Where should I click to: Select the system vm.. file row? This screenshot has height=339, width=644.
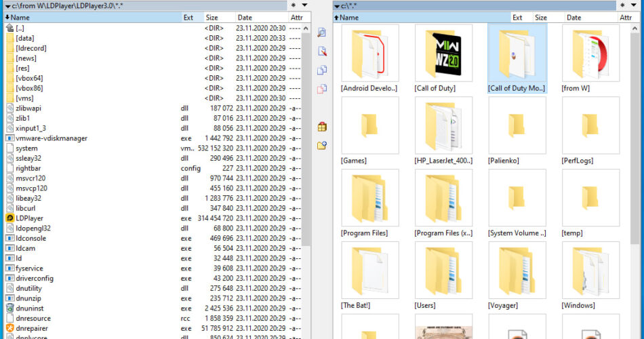click(153, 148)
